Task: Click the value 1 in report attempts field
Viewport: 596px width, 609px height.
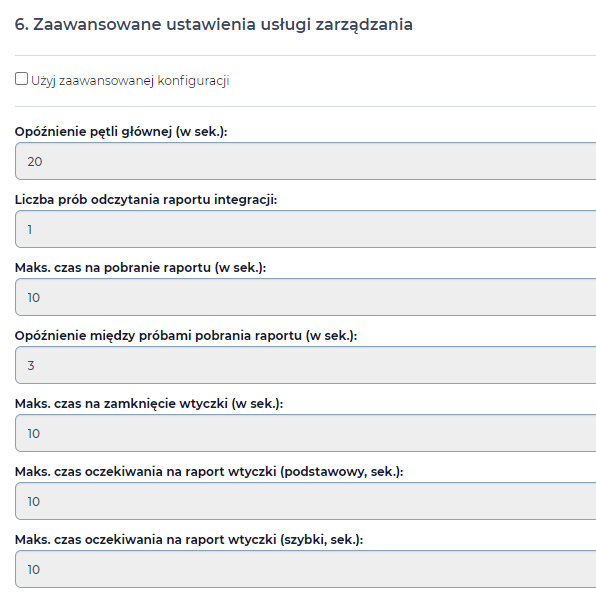Action: 30,230
